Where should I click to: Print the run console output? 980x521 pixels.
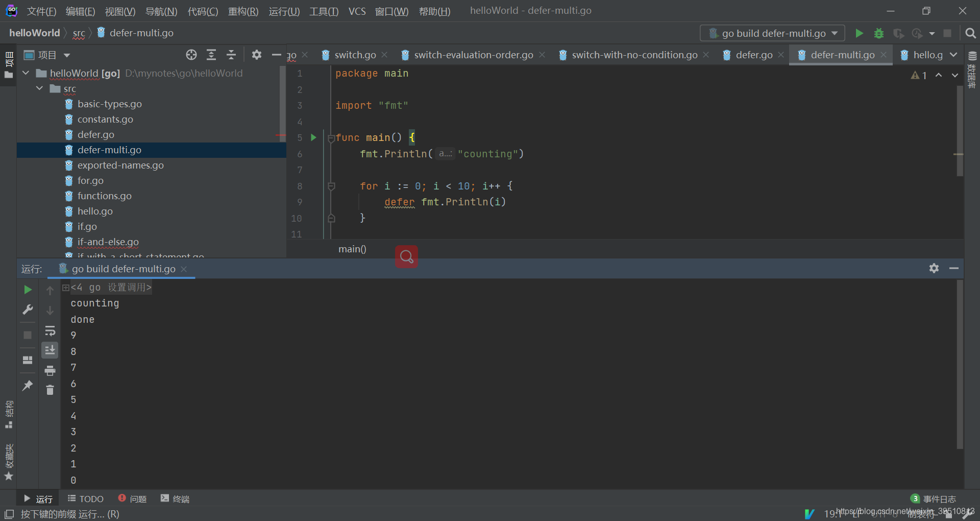(50, 370)
